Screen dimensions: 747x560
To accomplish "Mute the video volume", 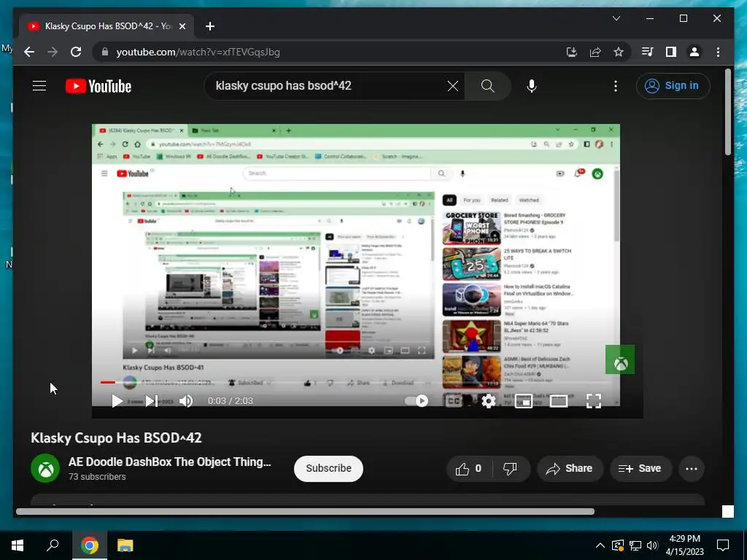I will point(186,401).
